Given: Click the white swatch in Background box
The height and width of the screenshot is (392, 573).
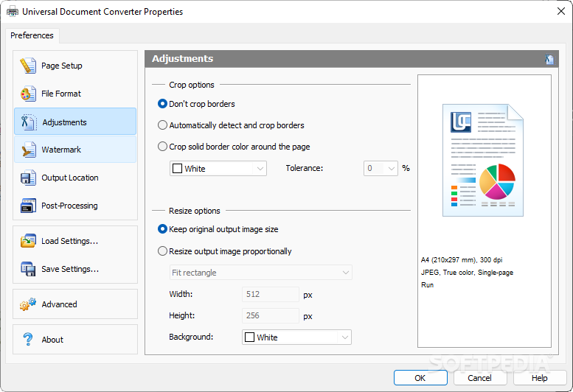Looking at the screenshot, I should pyautogui.click(x=249, y=337).
